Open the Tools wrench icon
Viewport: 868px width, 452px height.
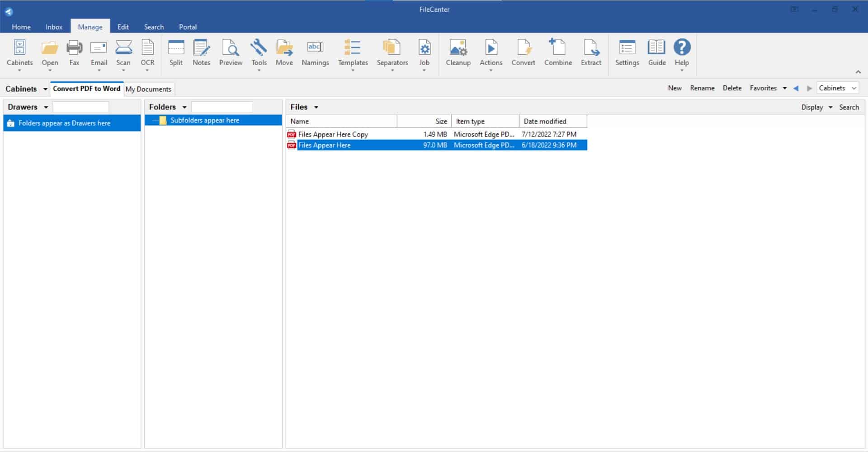[x=259, y=47]
